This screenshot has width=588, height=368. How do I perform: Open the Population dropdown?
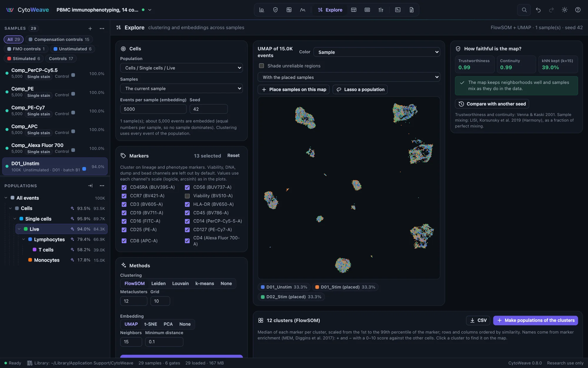pyautogui.click(x=181, y=68)
